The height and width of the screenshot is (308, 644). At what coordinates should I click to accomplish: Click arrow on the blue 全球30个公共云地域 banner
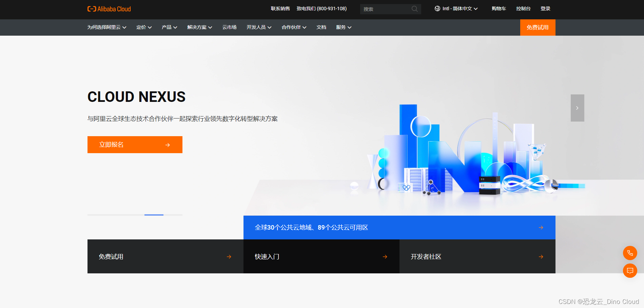point(541,228)
